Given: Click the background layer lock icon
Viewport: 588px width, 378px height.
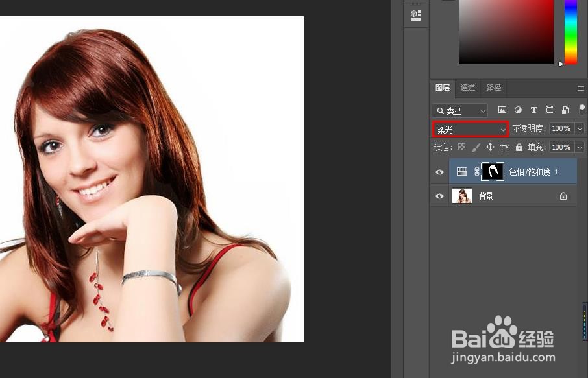Looking at the screenshot, I should tap(563, 196).
